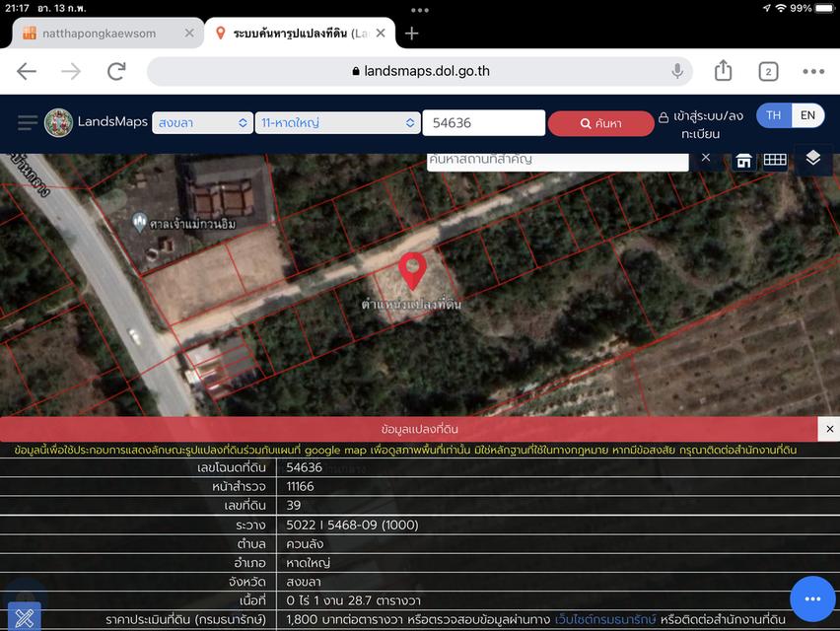Open the สงขลา province dropdown
Screen dimensions: 840x631
[x=202, y=123]
